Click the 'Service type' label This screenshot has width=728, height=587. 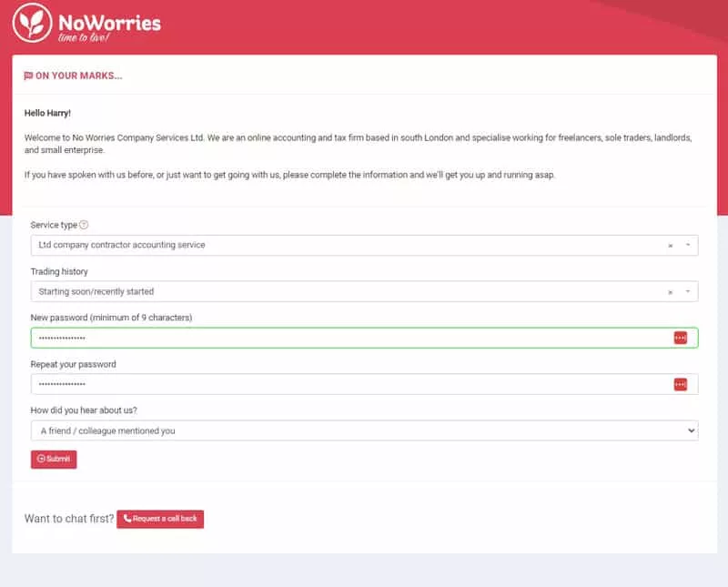(x=54, y=225)
